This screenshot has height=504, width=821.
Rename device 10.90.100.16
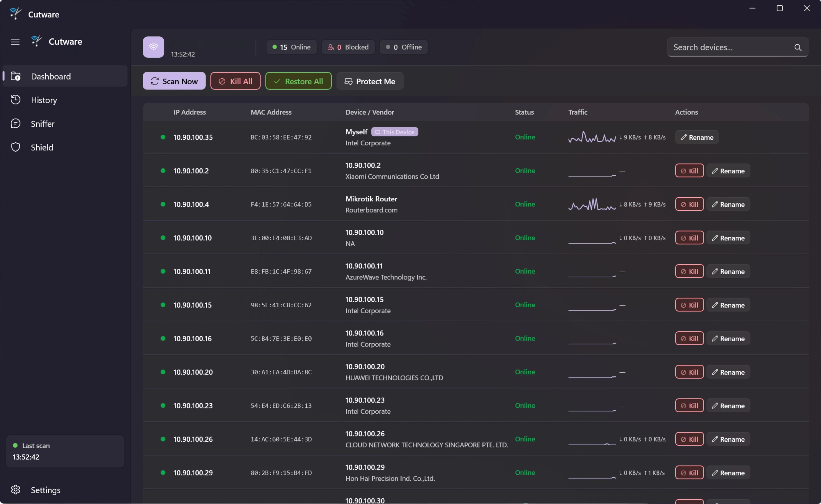pyautogui.click(x=728, y=339)
